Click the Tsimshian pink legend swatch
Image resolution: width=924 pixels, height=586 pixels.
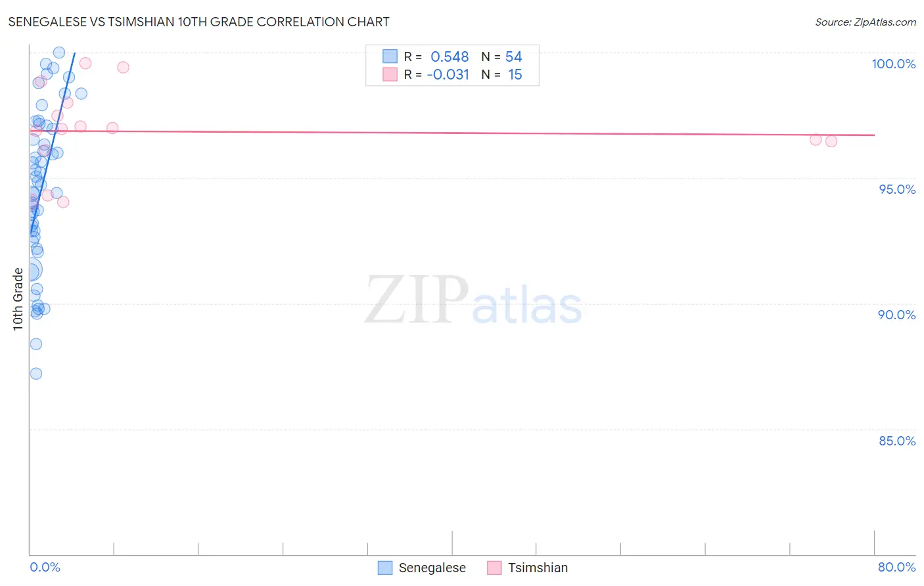coord(494,568)
